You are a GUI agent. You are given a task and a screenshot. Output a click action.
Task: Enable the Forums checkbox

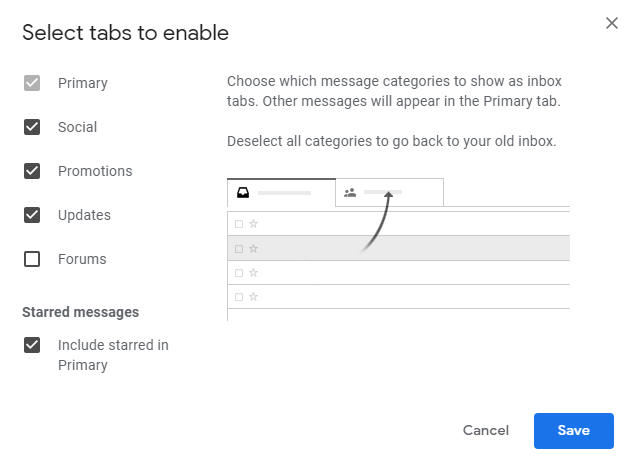[x=32, y=259]
